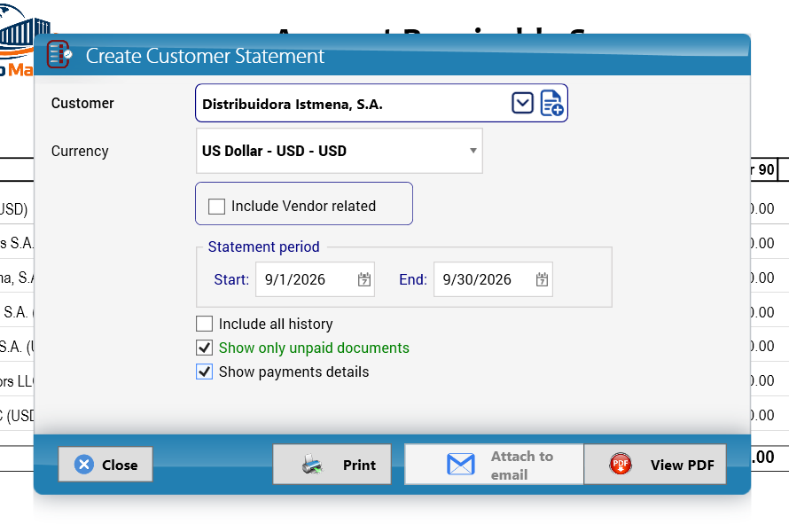Uncheck Show payments details checkbox
This screenshot has height=532, width=789.
click(204, 372)
